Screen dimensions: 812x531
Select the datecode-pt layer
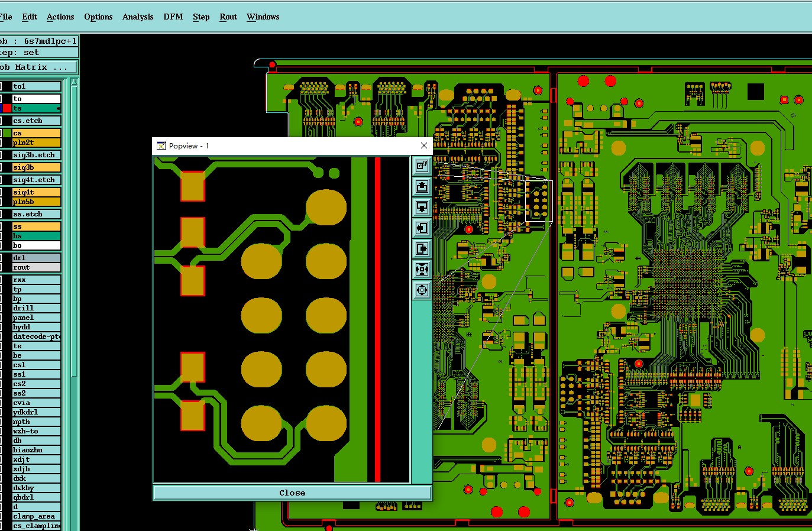pyautogui.click(x=36, y=336)
